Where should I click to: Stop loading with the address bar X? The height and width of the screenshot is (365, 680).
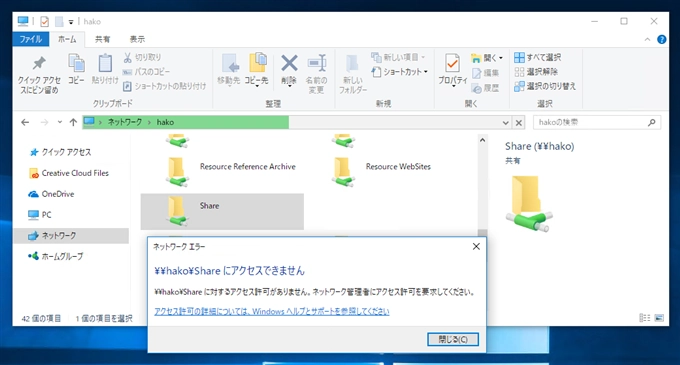tap(519, 123)
